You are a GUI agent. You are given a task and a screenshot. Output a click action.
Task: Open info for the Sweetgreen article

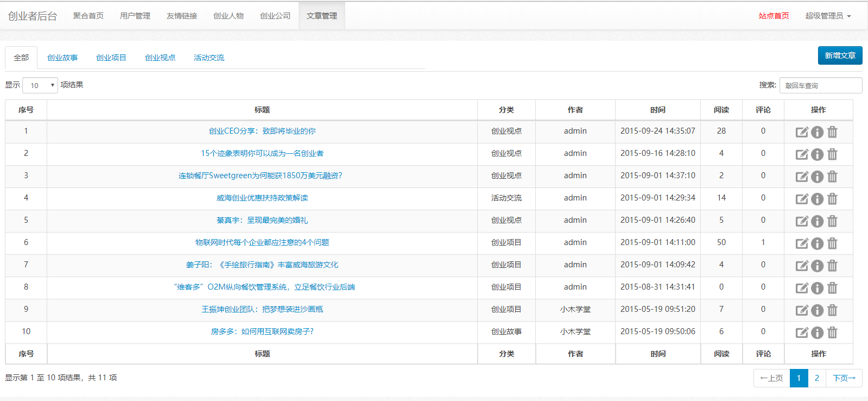[818, 177]
